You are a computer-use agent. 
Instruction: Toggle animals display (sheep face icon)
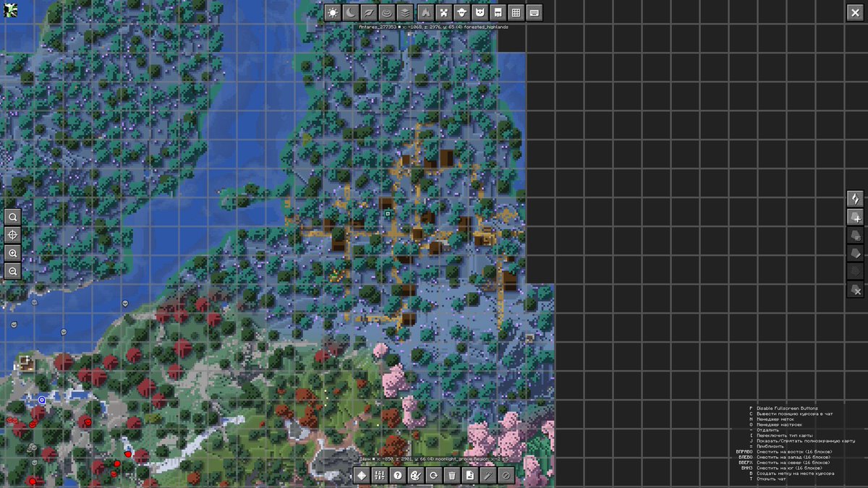[462, 12]
